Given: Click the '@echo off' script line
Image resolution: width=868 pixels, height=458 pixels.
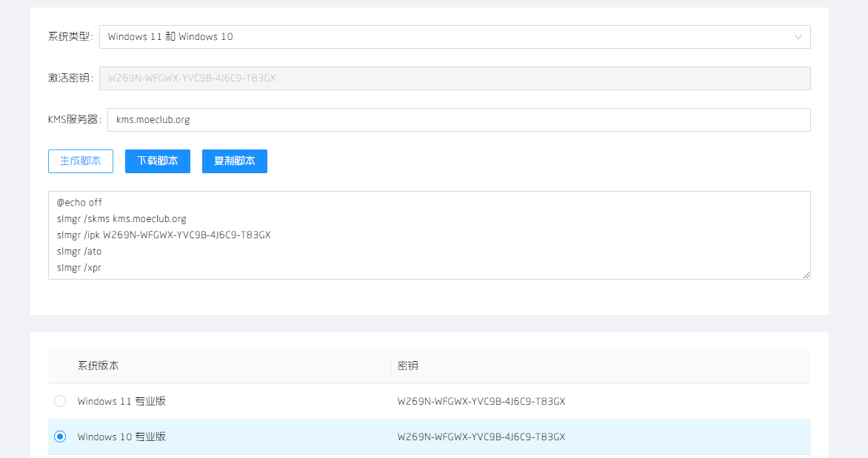Looking at the screenshot, I should pos(80,203).
